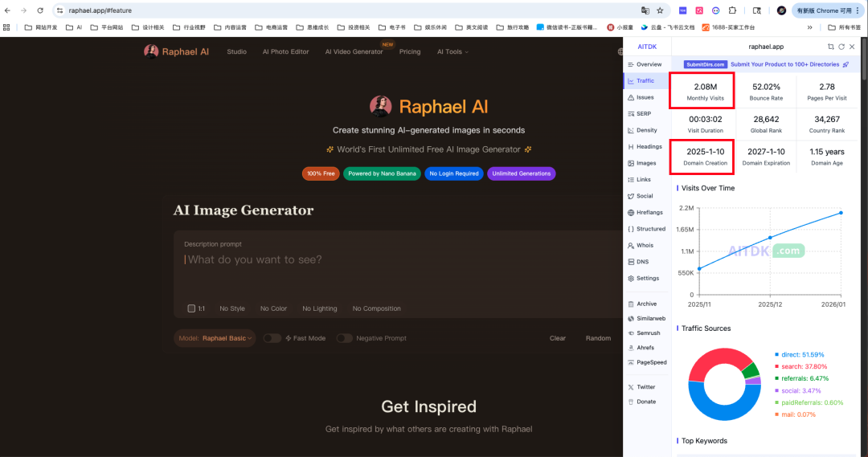This screenshot has width=868, height=457.
Task: Click the Clear button
Action: [558, 338]
